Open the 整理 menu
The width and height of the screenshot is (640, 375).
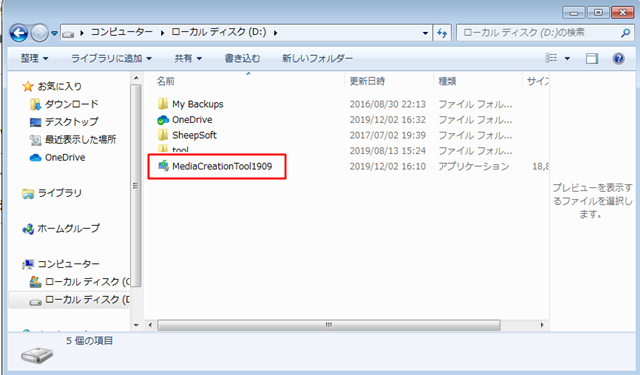(35, 59)
